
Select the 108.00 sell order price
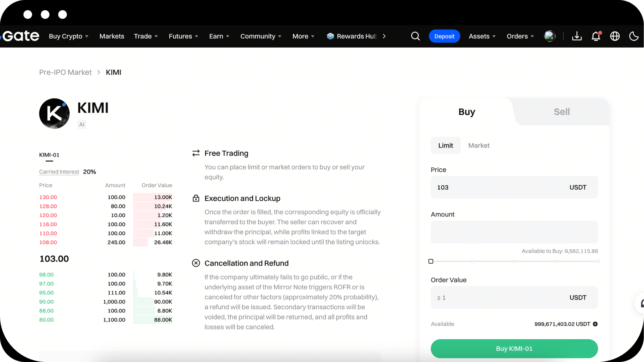click(x=48, y=242)
